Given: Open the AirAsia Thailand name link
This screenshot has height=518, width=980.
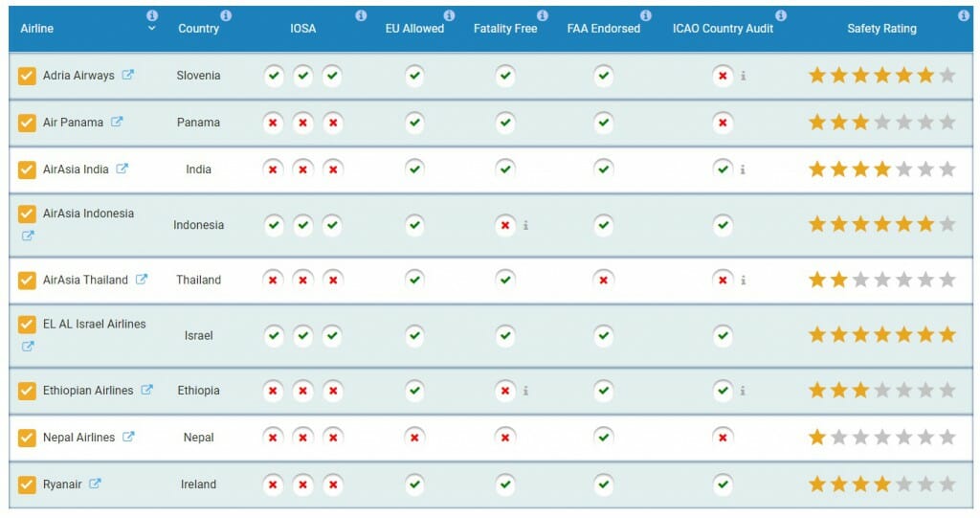Looking at the screenshot, I should 85,280.
